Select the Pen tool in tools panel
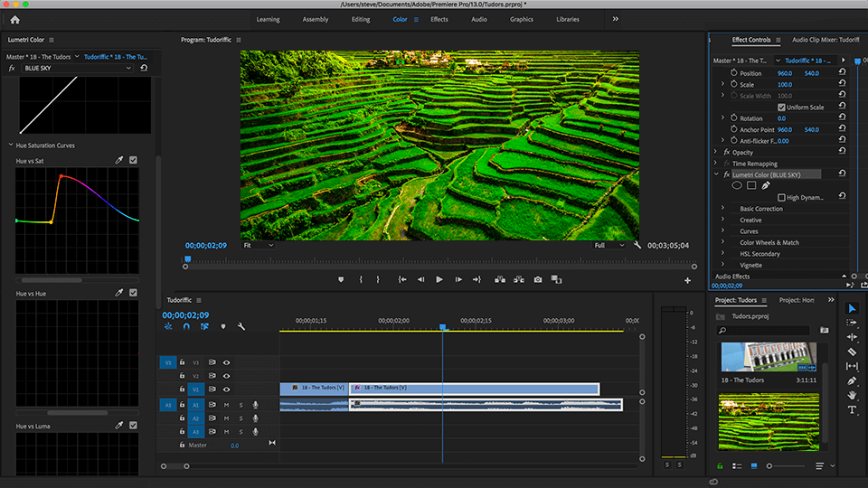 [x=852, y=380]
